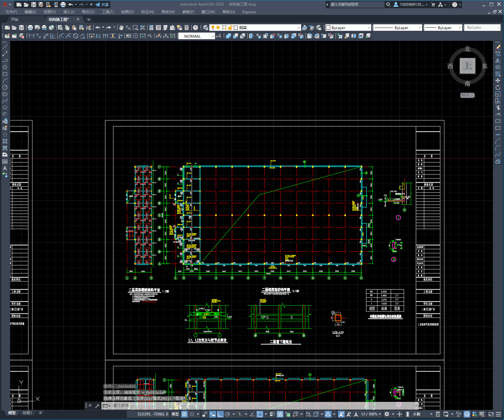Open workspace switching gear icon

387,414
